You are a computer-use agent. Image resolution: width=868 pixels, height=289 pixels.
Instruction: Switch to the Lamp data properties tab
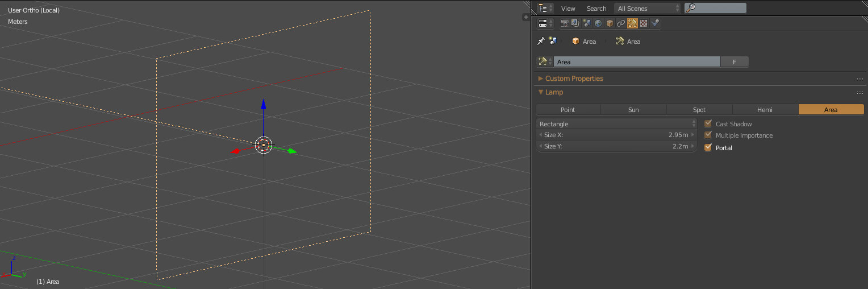click(x=632, y=23)
